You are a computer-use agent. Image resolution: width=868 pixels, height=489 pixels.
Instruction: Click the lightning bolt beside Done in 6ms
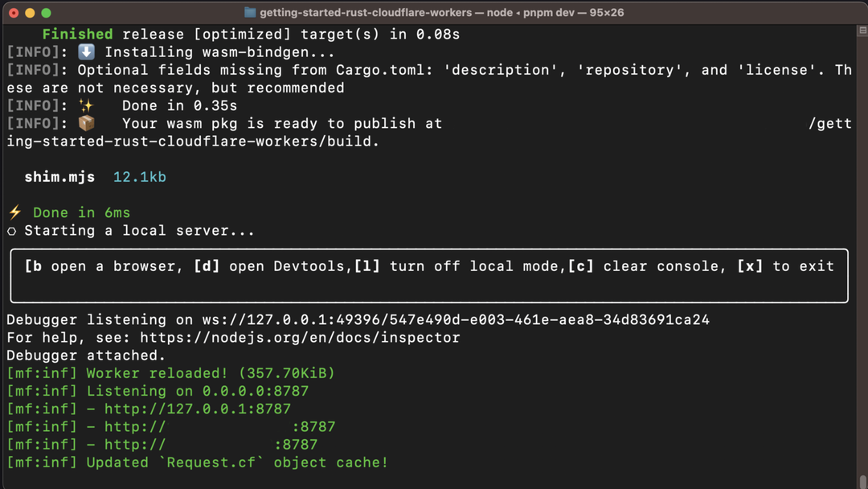(13, 212)
